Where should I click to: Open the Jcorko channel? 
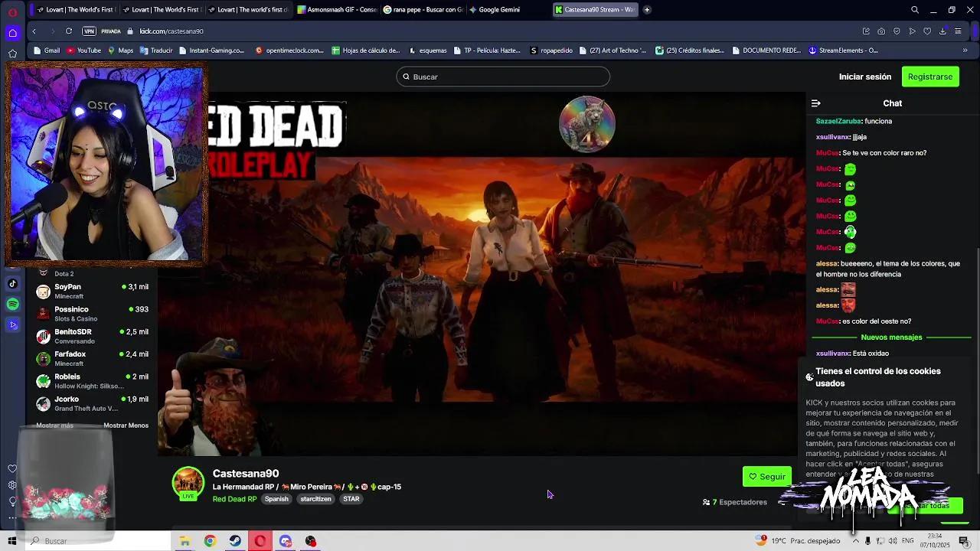pos(92,403)
